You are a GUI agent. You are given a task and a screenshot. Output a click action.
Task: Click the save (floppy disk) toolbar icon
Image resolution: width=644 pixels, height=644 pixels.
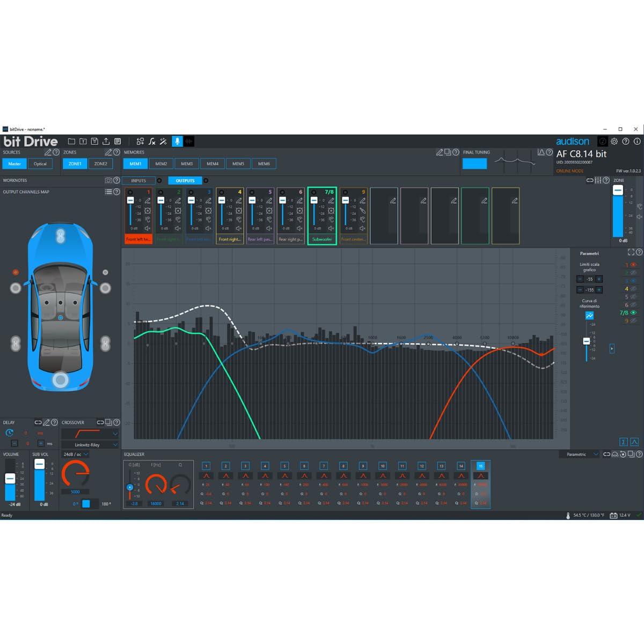(x=94, y=141)
